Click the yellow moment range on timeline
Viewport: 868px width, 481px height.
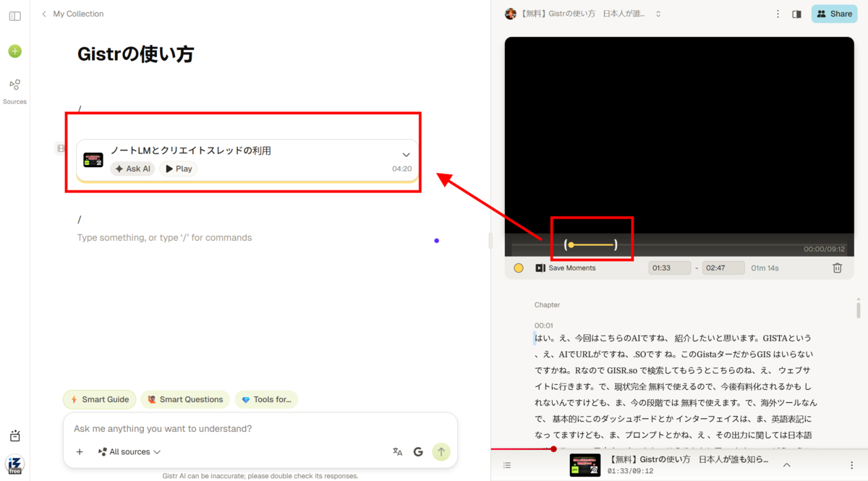(591, 245)
